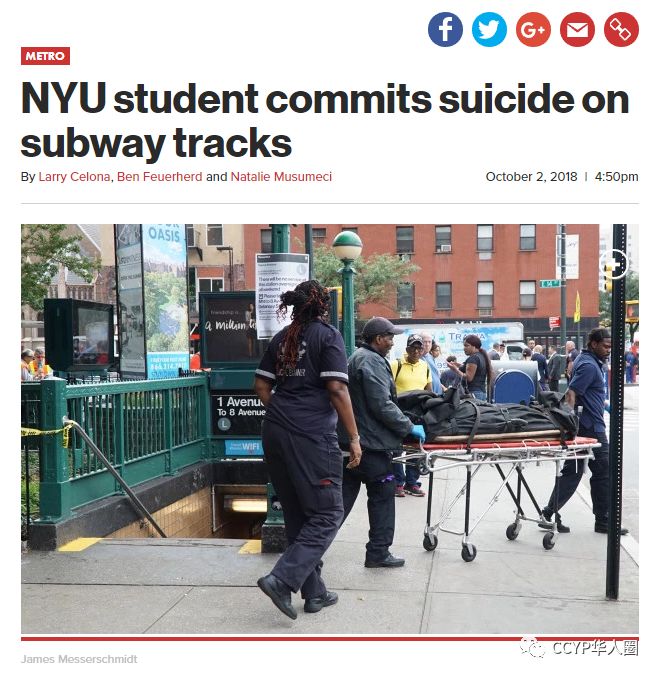Open author page for Larry Celona
This screenshot has width=659, height=676.
(74, 177)
